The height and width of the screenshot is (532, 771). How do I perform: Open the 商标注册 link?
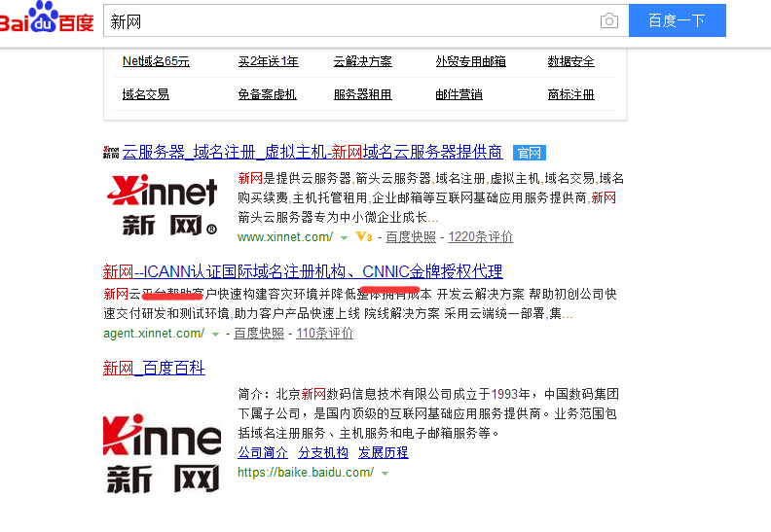pos(570,94)
